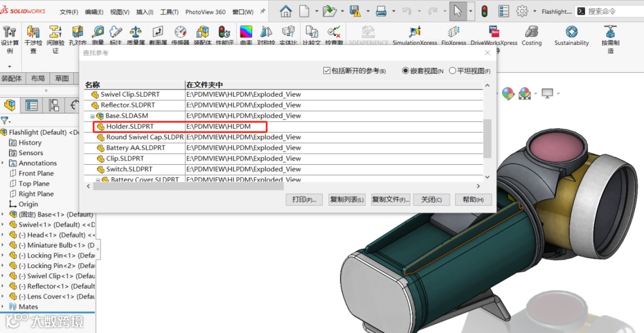Viewport: 644px width, 333px height.
Task: Select the 平坦视图 radio button
Action: coord(453,70)
